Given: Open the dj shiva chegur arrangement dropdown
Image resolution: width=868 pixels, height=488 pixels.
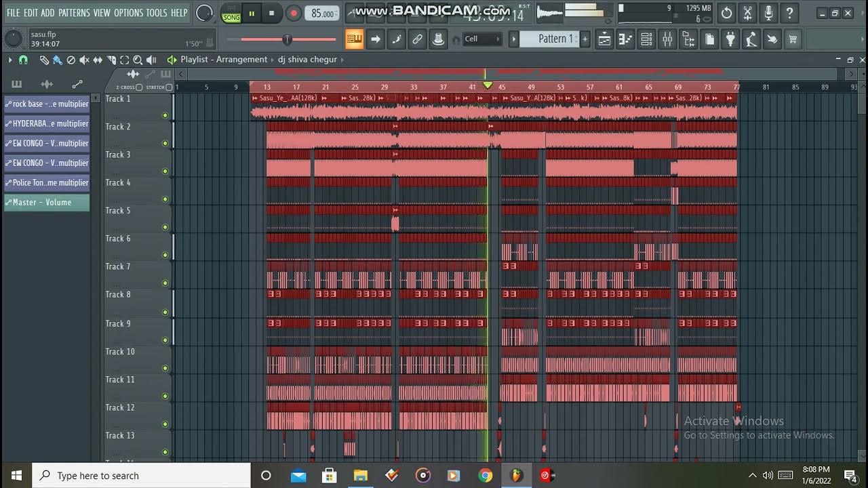Looking at the screenshot, I should (307, 60).
